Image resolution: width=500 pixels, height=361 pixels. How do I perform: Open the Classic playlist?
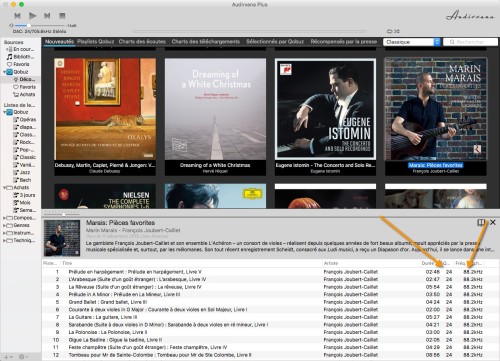[25, 157]
